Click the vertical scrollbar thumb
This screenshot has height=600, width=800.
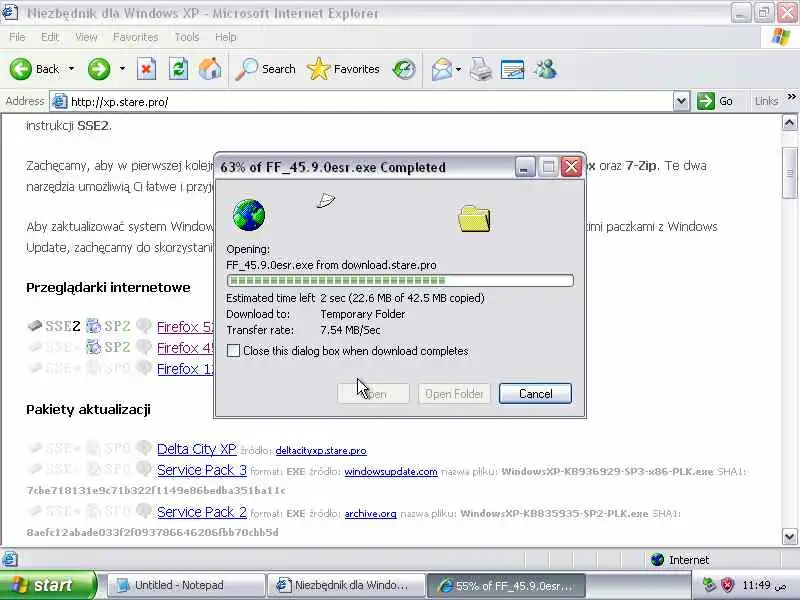point(789,172)
